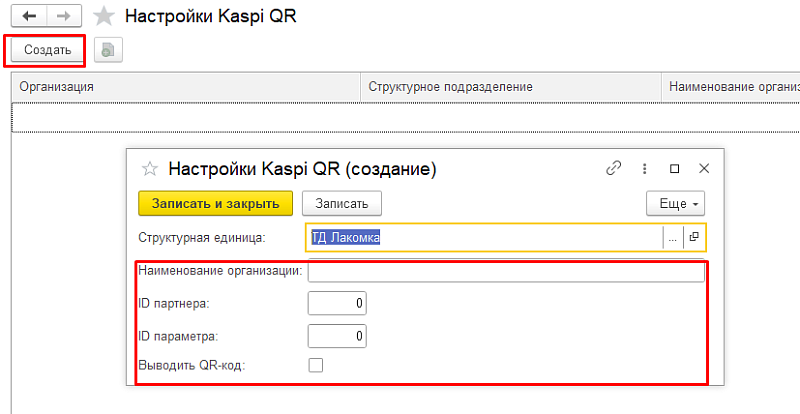Viewport: 800px width, 414px height.
Task: Click Записать и закрыть
Action: 215,203
